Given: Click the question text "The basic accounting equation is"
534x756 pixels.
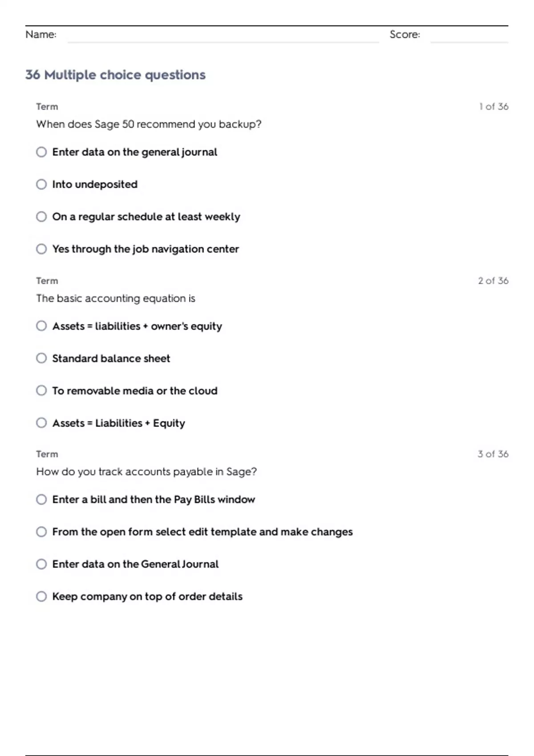Looking at the screenshot, I should click(x=116, y=298).
